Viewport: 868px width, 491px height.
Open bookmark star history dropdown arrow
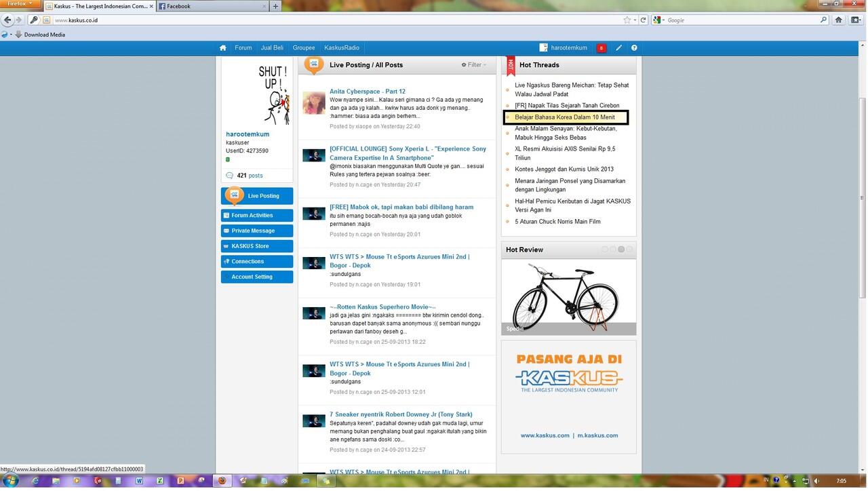[x=635, y=20]
